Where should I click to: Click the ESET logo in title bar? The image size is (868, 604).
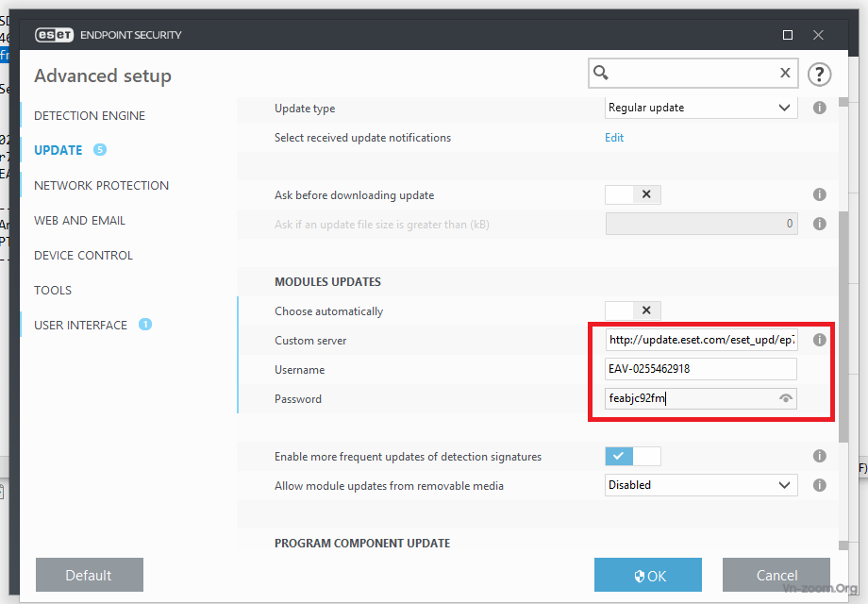pos(54,35)
